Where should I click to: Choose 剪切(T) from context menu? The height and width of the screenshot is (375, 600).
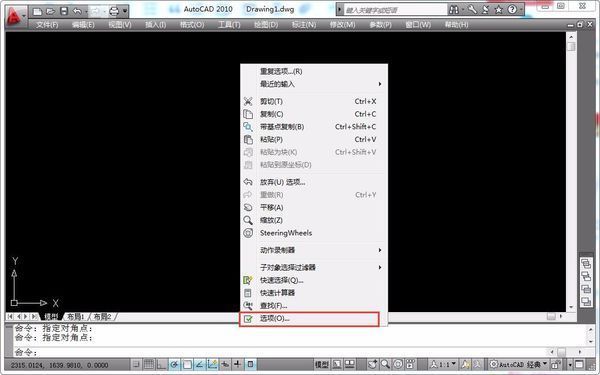click(x=314, y=101)
